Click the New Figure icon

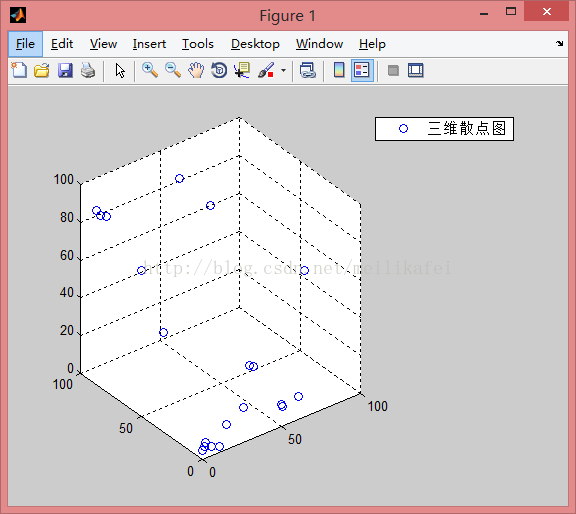tap(19, 70)
